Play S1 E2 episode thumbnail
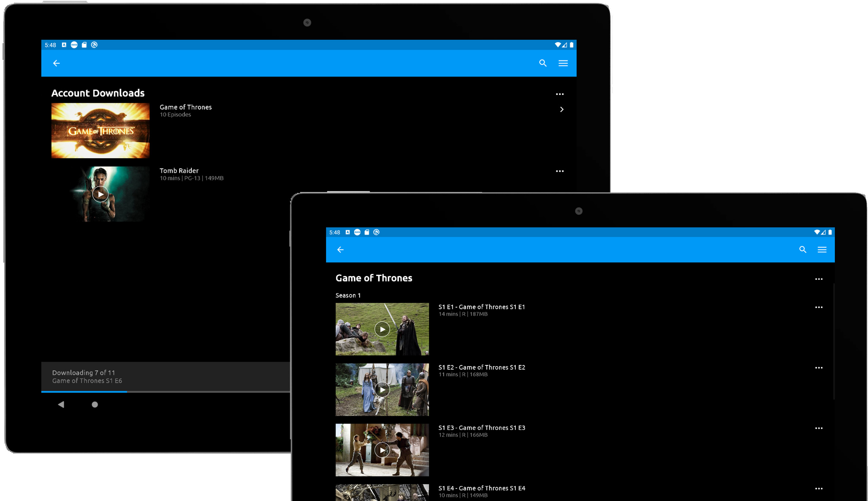868x501 pixels. (x=382, y=390)
